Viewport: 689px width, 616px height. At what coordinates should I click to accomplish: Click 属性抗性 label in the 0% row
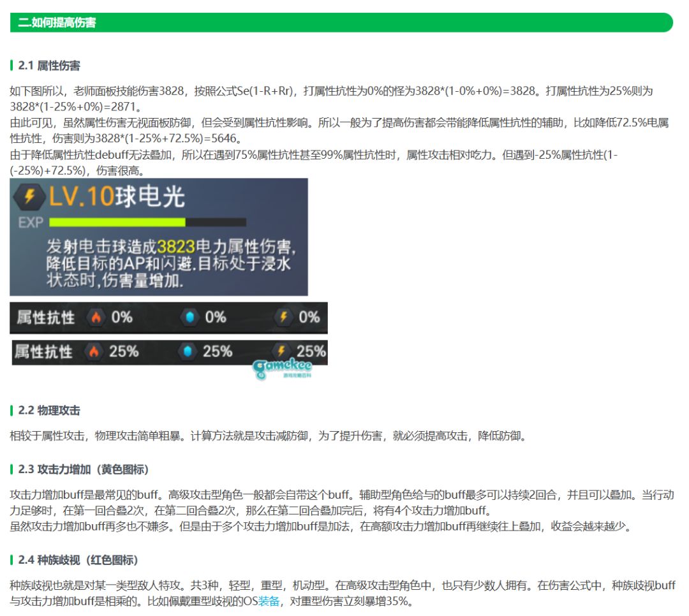pyautogui.click(x=46, y=318)
